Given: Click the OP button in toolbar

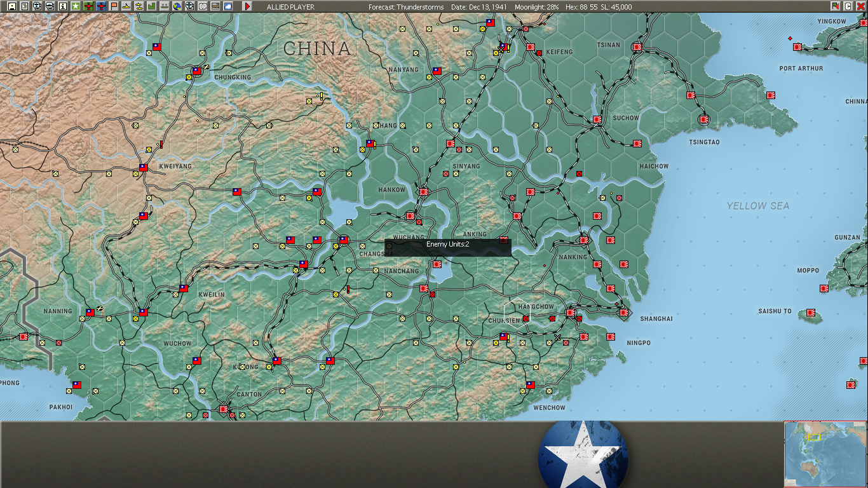Looking at the screenshot, I should pyautogui.click(x=203, y=6).
